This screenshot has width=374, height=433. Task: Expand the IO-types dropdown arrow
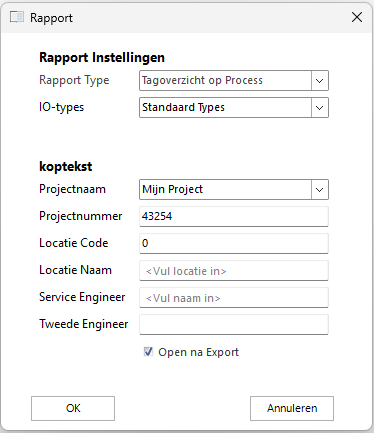pos(320,107)
